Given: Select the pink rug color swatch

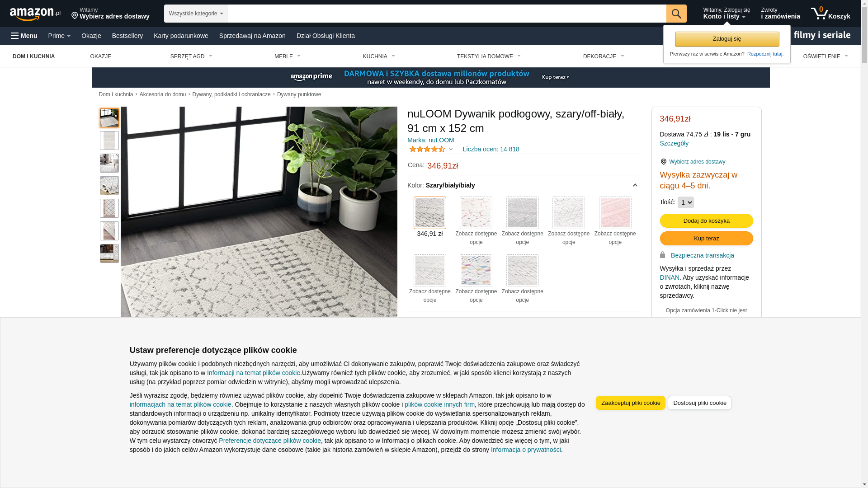Looking at the screenshot, I should coord(615,213).
